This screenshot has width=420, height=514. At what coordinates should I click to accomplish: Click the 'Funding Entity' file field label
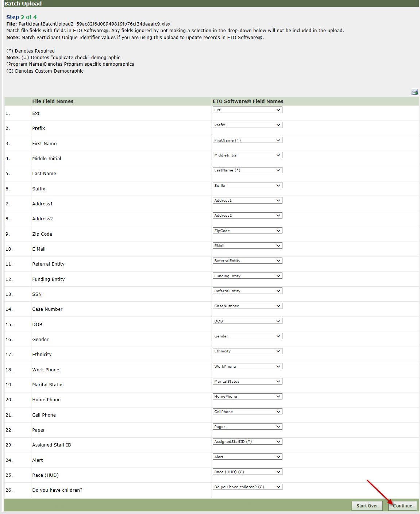click(x=49, y=279)
